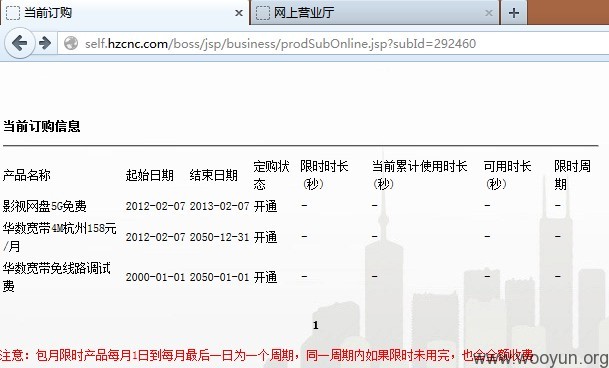Click 开通 status in 影视网盘 row
Image resolution: width=609 pixels, height=368 pixels.
pos(265,206)
